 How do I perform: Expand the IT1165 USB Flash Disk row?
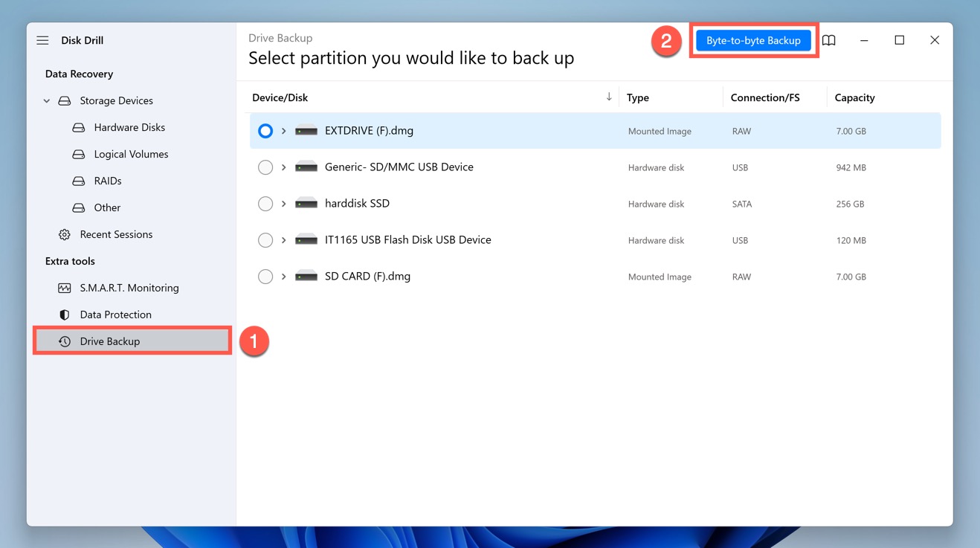pos(283,240)
